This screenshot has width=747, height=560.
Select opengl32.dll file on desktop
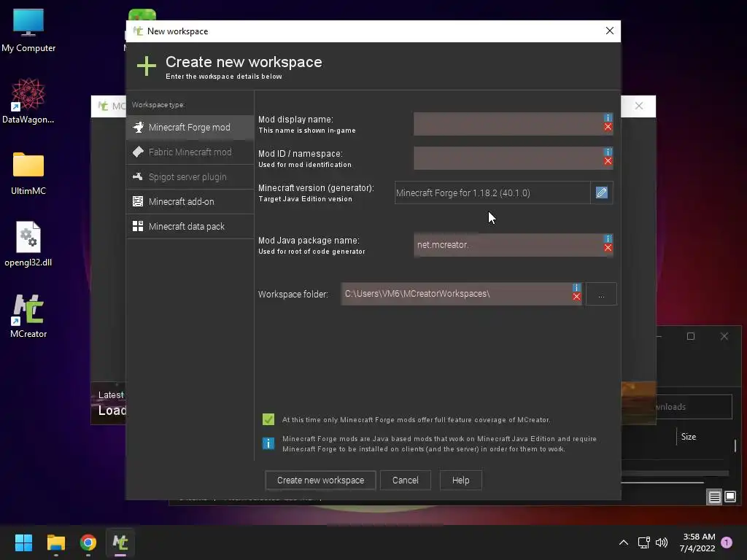(x=28, y=244)
